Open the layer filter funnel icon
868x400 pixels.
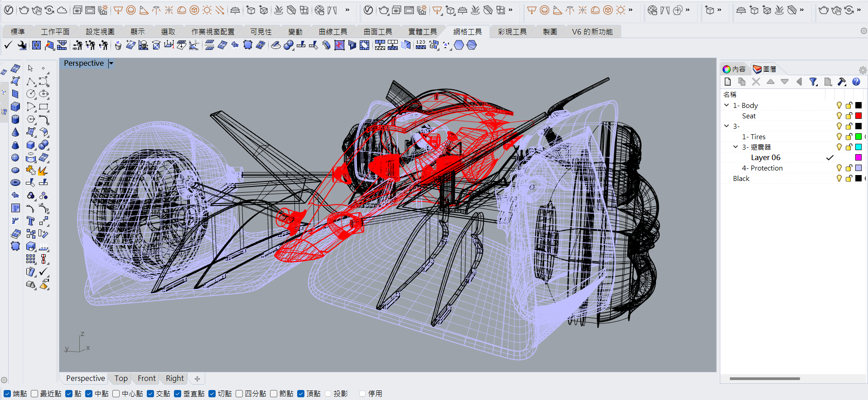coord(813,82)
